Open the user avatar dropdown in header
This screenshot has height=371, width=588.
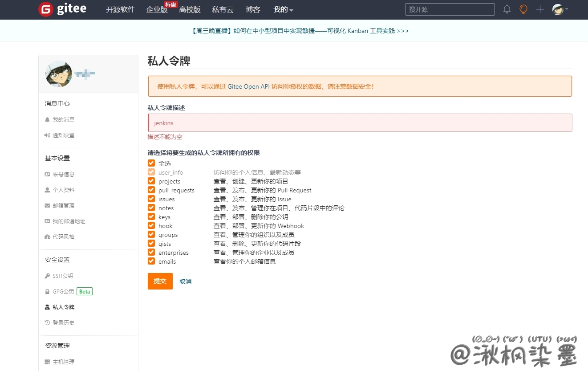click(x=560, y=9)
